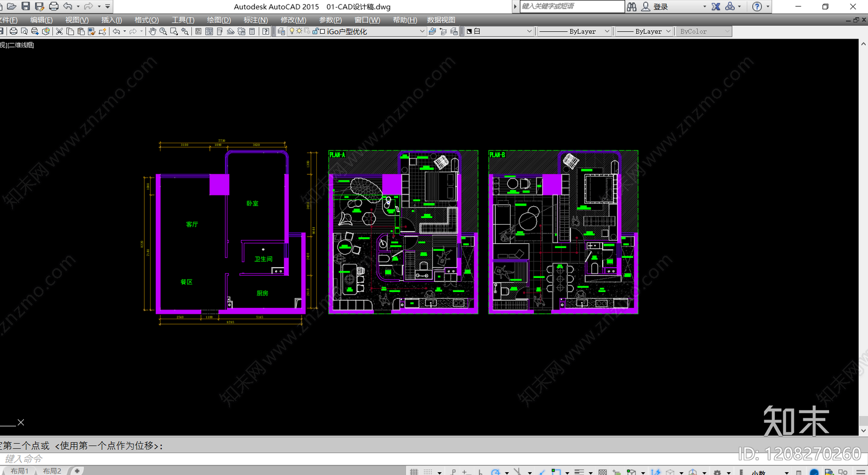This screenshot has width=868, height=475.
Task: Switch to 布局2 layout tab
Action: (x=52, y=471)
